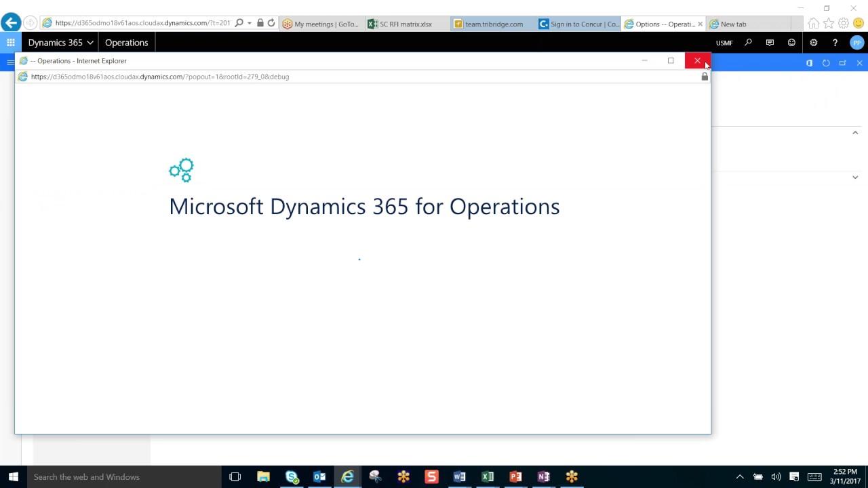Open the Dynamics messages icon
868x488 pixels.
coord(770,43)
